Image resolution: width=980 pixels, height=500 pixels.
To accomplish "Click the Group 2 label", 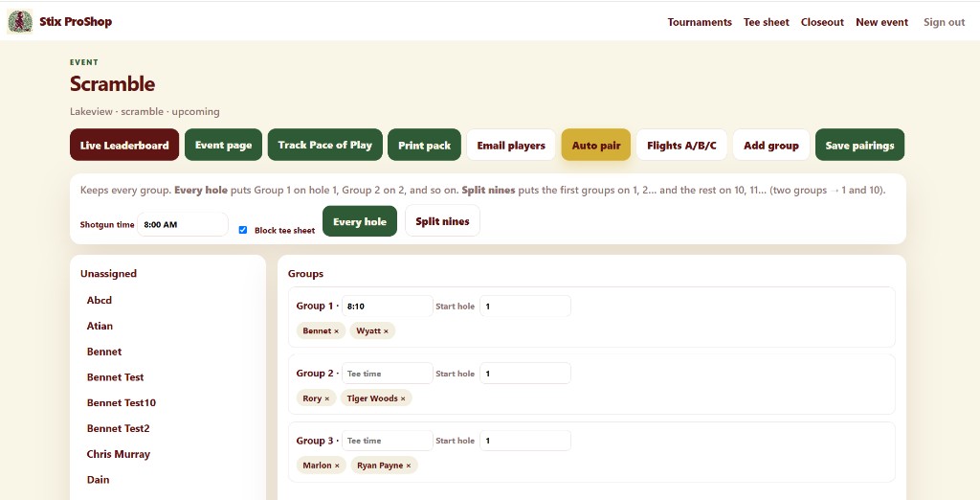I will [x=314, y=373].
